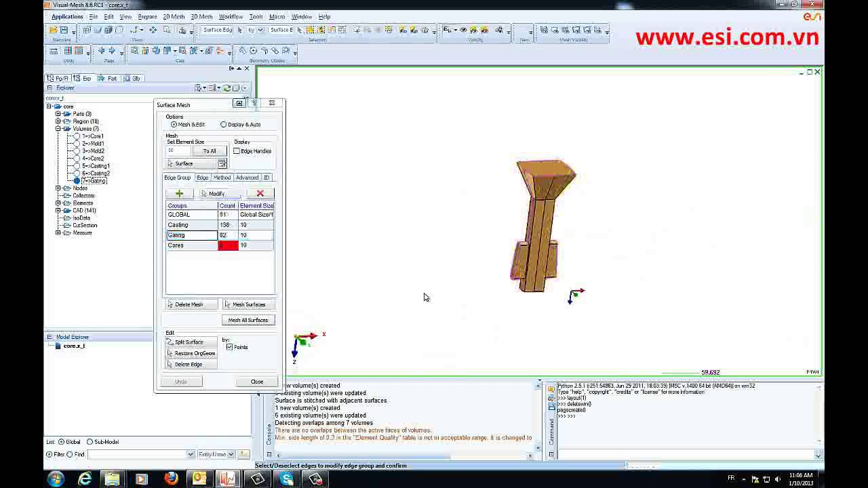The width and height of the screenshot is (868, 488).
Task: Open File Explorer folder from taskbar
Action: tap(113, 479)
